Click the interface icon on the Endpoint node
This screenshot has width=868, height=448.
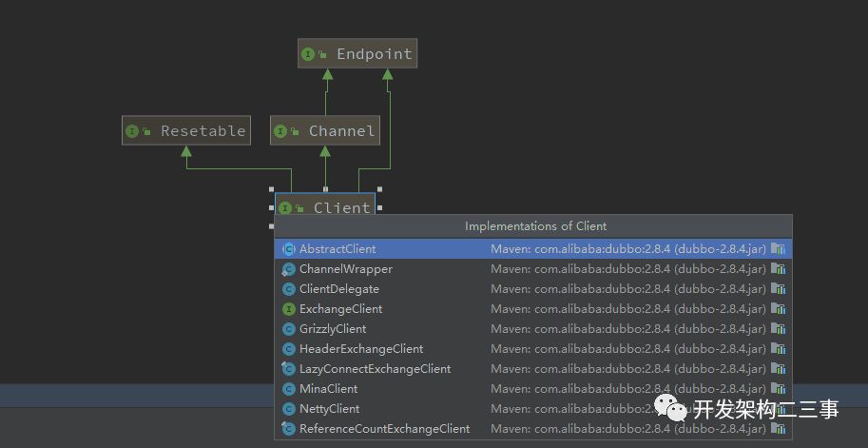tap(308, 54)
